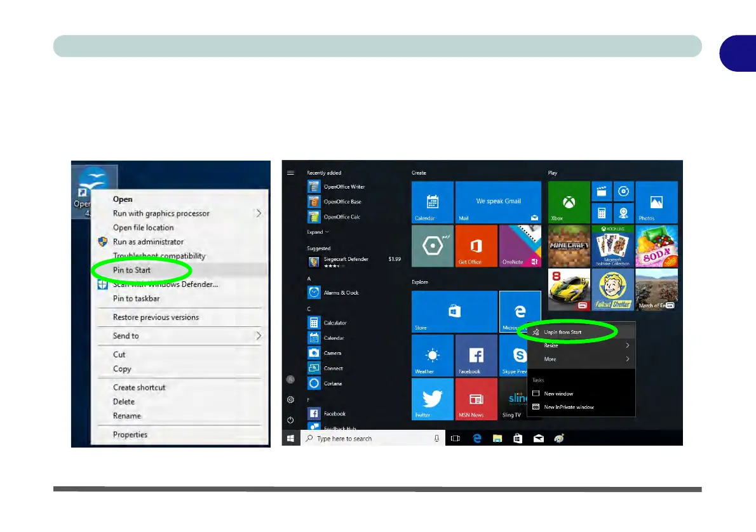This screenshot has height=532, width=756.
Task: Open Task View on the taskbar
Action: pyautogui.click(x=455, y=438)
